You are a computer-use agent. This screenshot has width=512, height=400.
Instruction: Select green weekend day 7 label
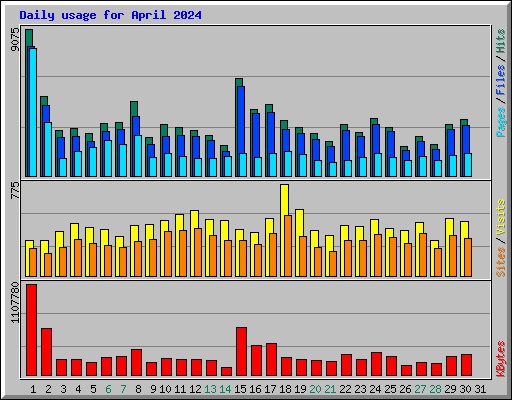pos(123,389)
